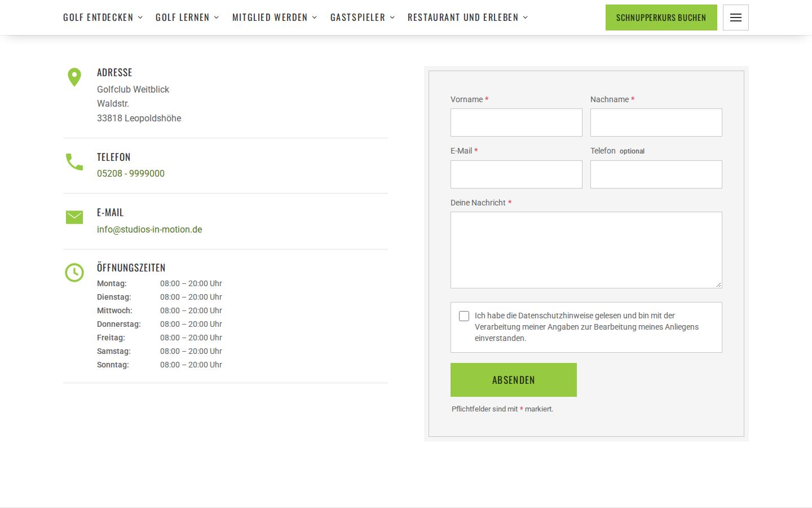812x508 pixels.
Task: Click into the Deine Nachricht textarea
Action: (x=586, y=250)
